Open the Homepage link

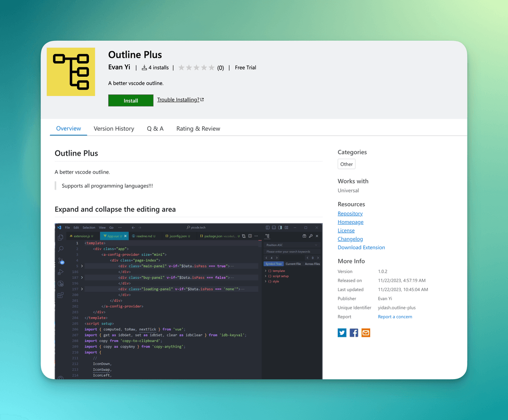pos(350,222)
